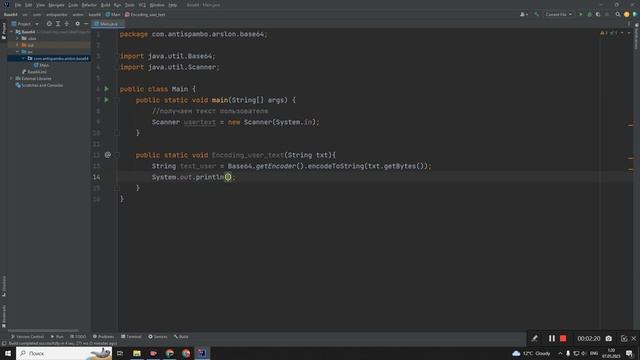Click the green Run button in toolbar
The image size is (640, 360).
(x=581, y=14)
